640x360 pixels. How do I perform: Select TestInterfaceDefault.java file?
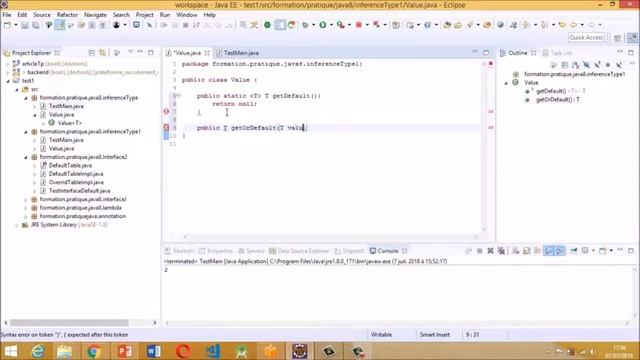click(79, 191)
